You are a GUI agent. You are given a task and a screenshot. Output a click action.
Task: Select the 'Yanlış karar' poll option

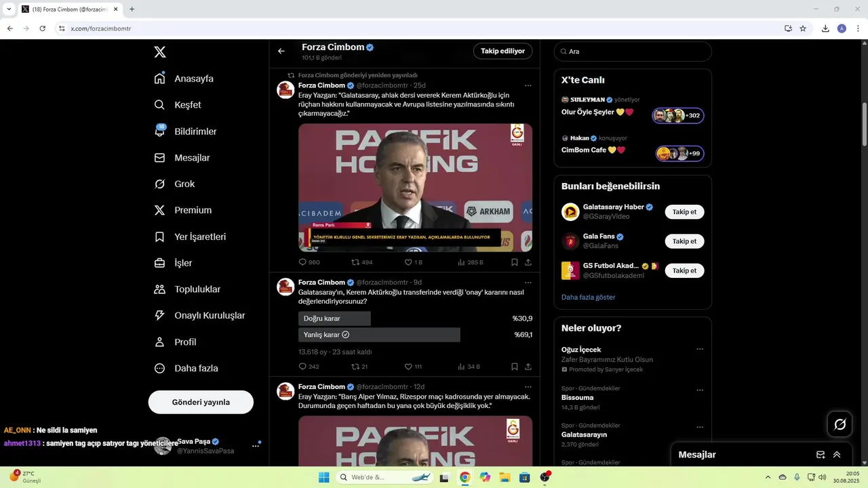415,335
